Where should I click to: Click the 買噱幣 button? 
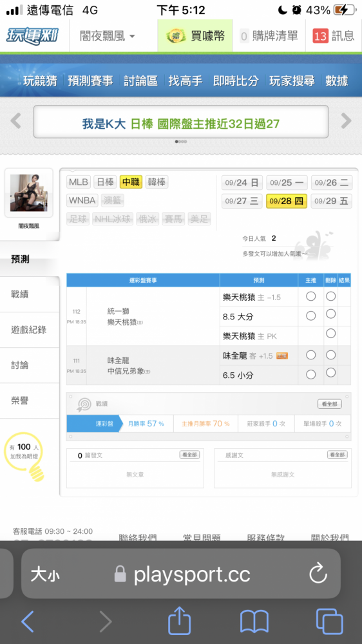click(195, 36)
